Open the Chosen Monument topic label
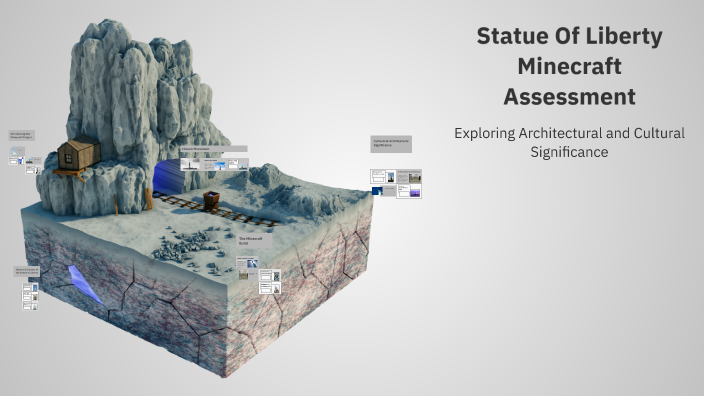 click(x=214, y=149)
